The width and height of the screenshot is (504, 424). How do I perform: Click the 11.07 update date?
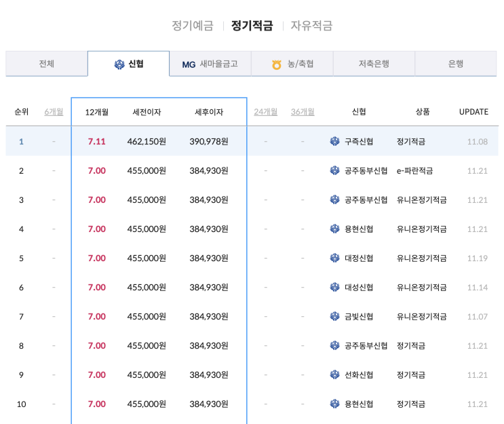pos(478,317)
